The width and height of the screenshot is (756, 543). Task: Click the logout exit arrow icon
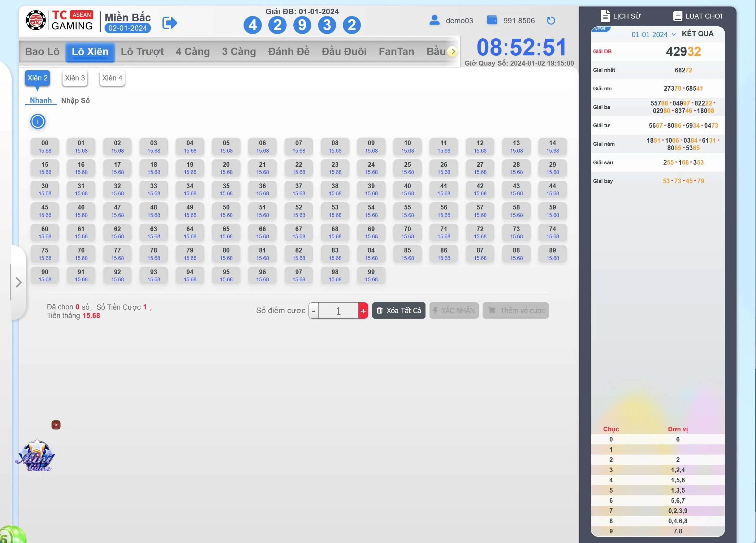tap(169, 23)
